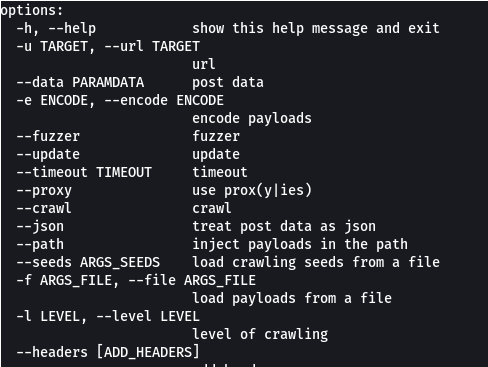Select the '--proxy' flag text
The width and height of the screenshot is (488, 367).
click(44, 191)
